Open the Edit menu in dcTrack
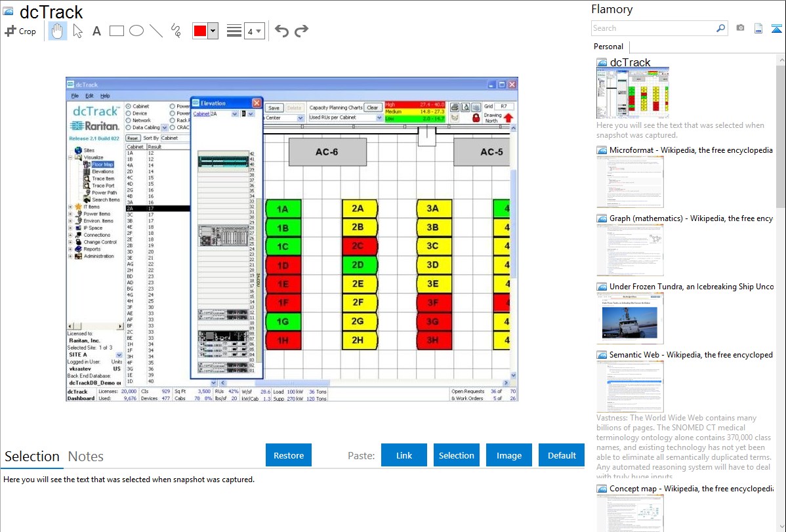This screenshot has height=532, width=786. coord(89,96)
